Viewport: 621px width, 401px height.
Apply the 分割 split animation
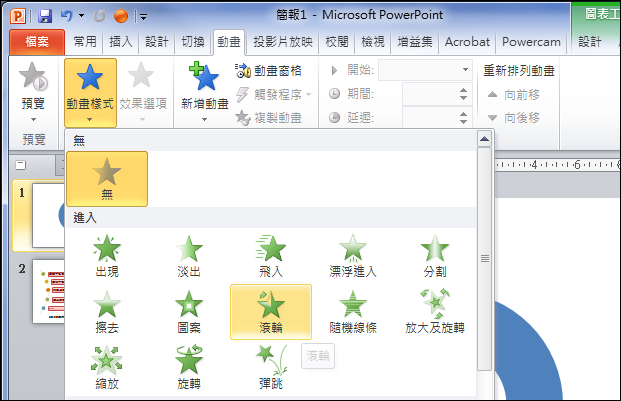(435, 256)
